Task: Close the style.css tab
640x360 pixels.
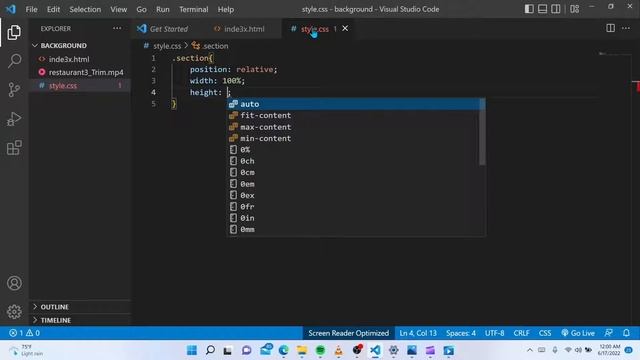Action: click(x=345, y=29)
